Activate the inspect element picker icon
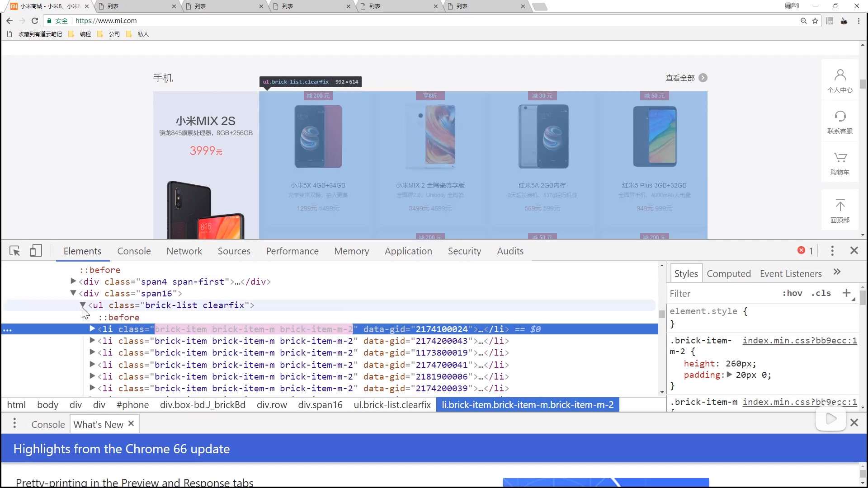This screenshot has height=488, width=868. coord(14,251)
